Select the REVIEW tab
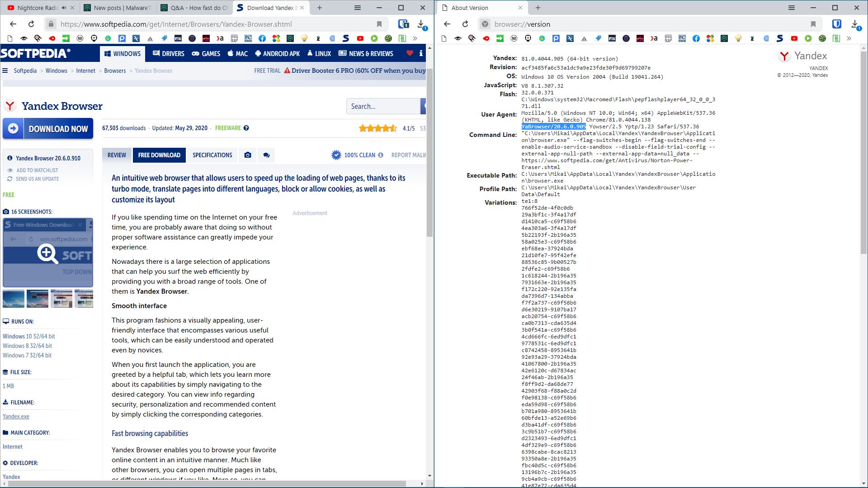This screenshot has height=488, width=868. [117, 155]
